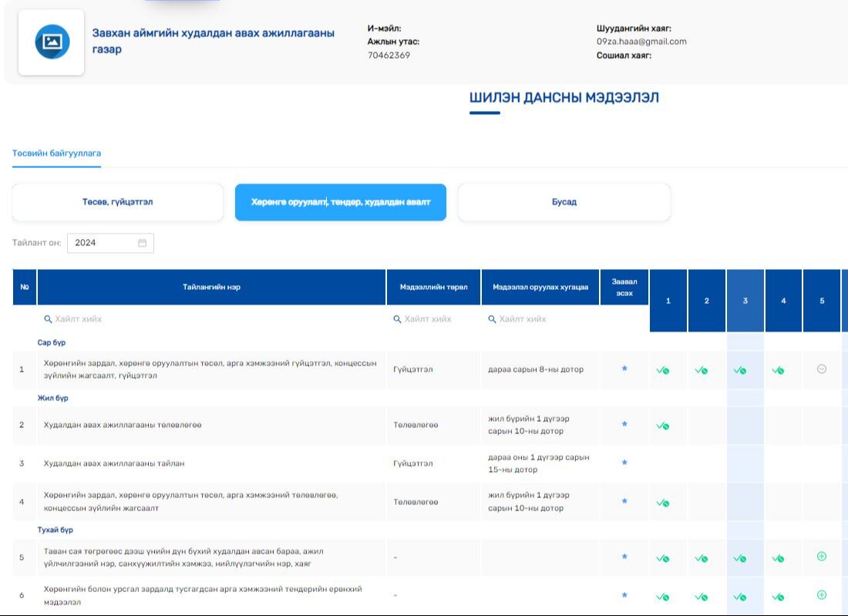
Task: Click the organization logo image icon
Action: (52, 42)
